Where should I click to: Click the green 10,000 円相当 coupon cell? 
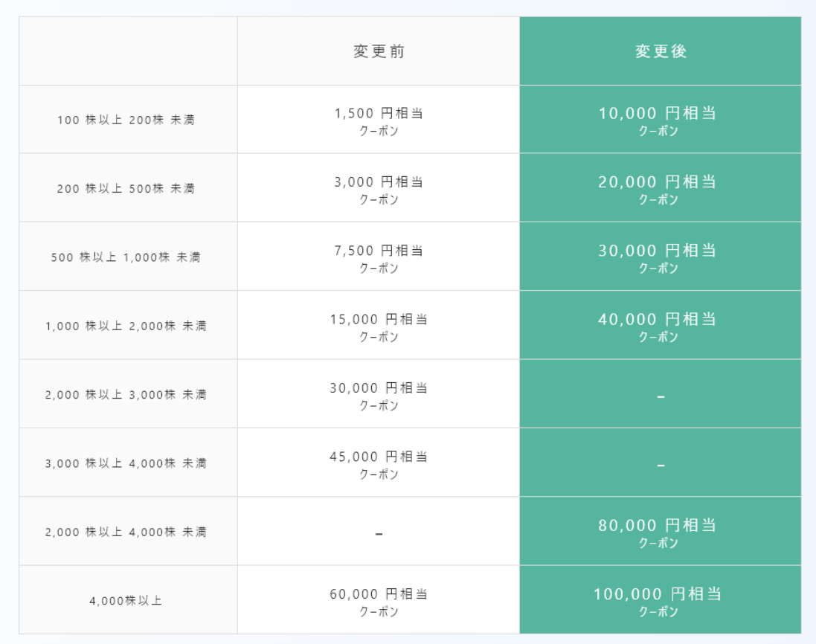(x=658, y=120)
